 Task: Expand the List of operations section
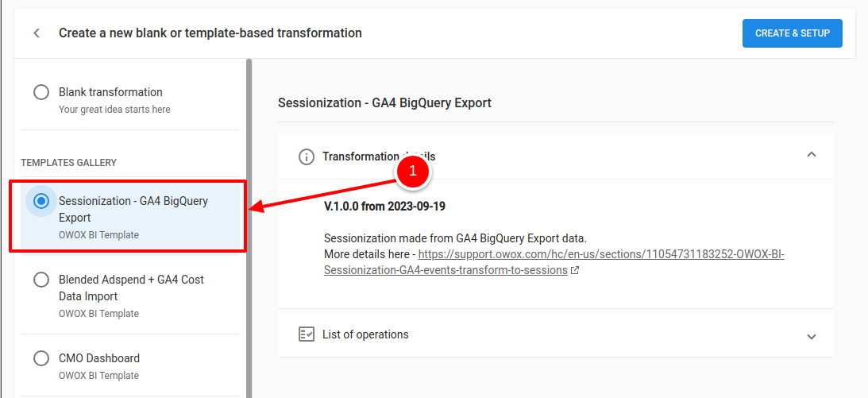coord(812,336)
